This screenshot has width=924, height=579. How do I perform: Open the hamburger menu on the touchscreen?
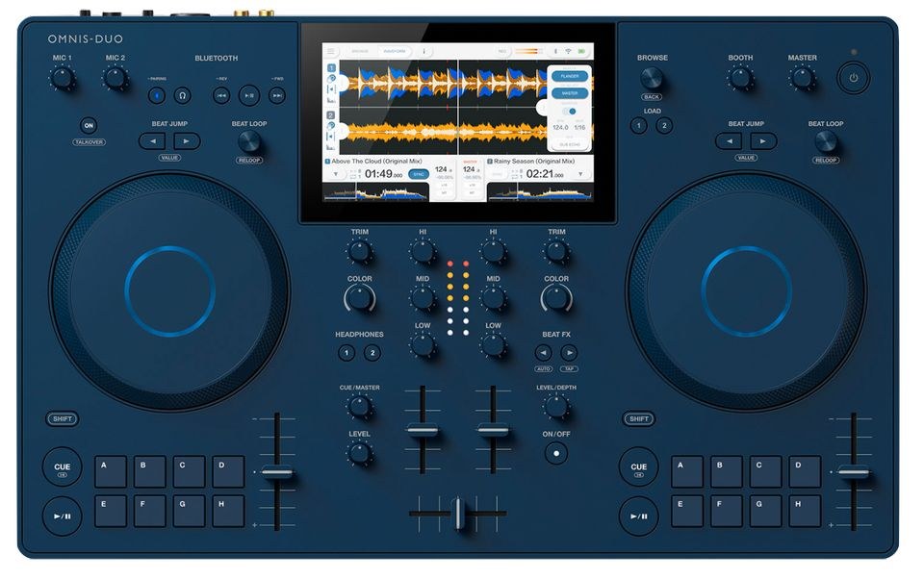pyautogui.click(x=330, y=51)
